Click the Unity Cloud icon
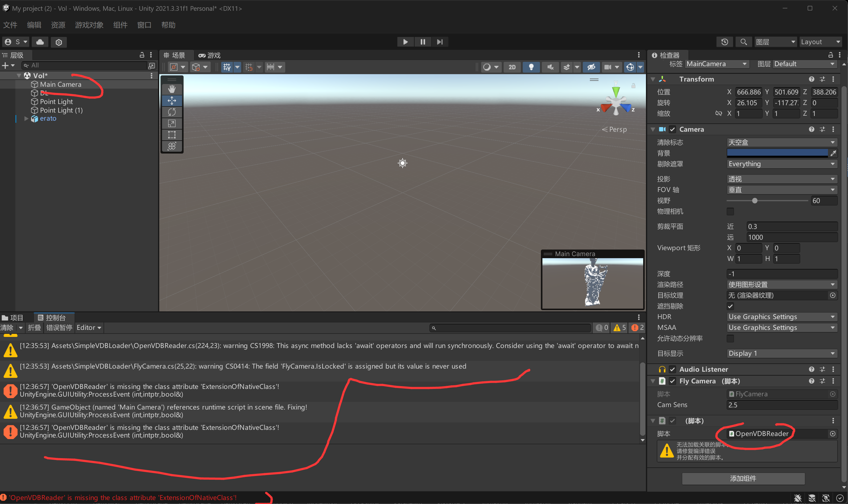 click(40, 42)
